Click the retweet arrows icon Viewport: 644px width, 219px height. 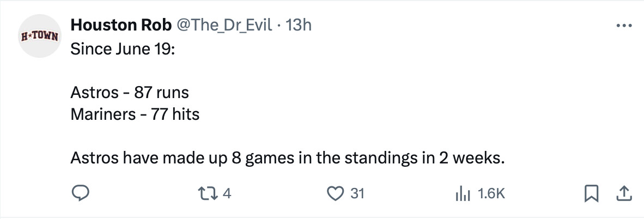tap(210, 193)
